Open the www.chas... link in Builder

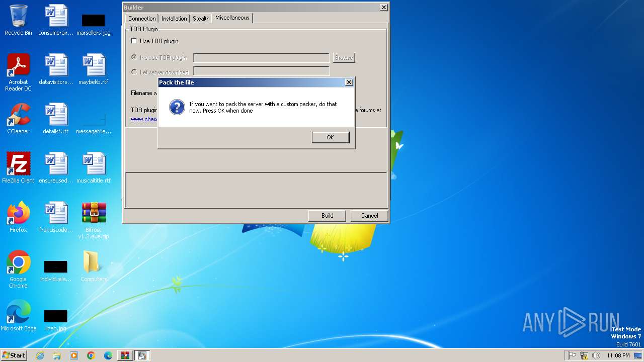click(x=144, y=119)
